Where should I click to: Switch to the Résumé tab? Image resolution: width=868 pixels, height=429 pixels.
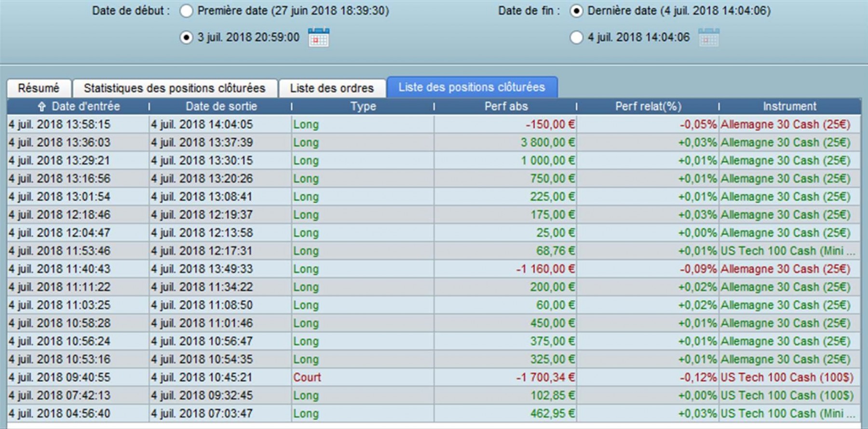pyautogui.click(x=39, y=88)
